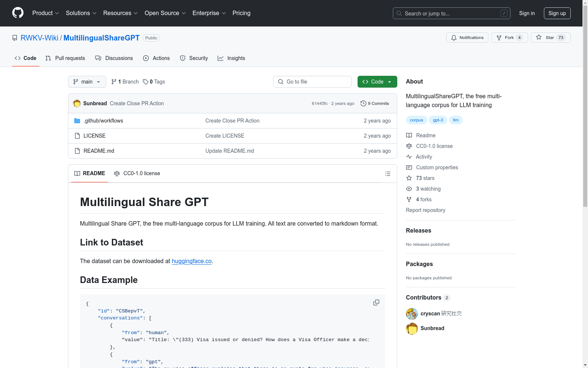Switch to the Insights tab
Image resolution: width=588 pixels, height=368 pixels.
pos(231,58)
